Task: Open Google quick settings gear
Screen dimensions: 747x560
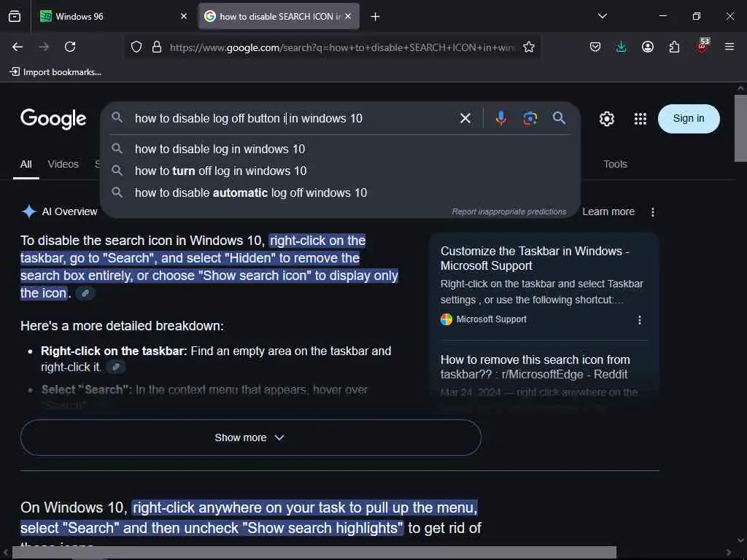Action: 606,119
